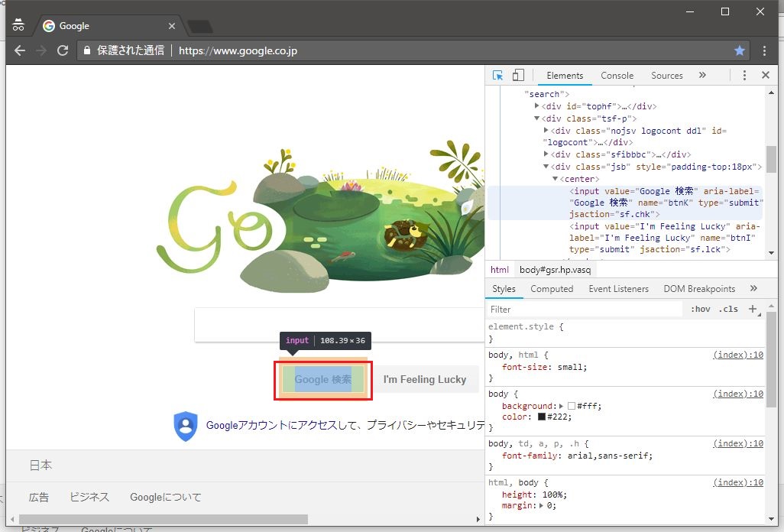Open (index):10 source link for body, html rule
The image size is (784, 532).
coord(738,355)
